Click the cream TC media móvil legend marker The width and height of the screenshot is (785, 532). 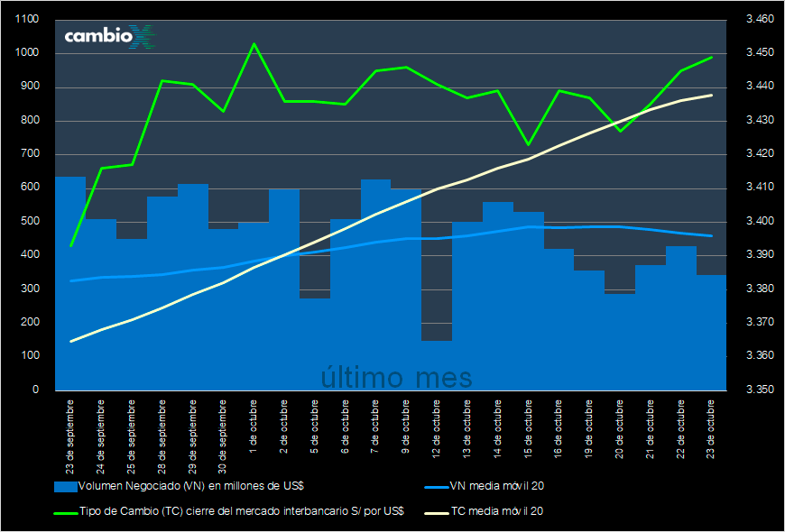coord(437,512)
